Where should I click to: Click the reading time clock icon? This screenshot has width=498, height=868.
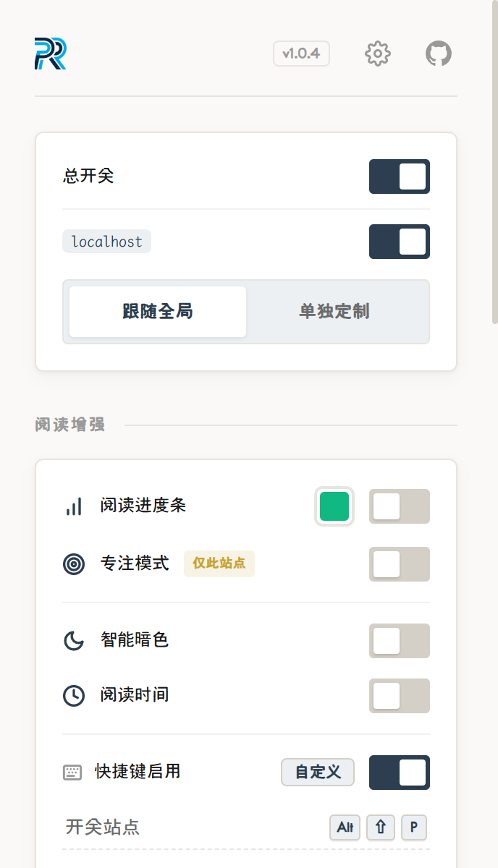coord(74,696)
